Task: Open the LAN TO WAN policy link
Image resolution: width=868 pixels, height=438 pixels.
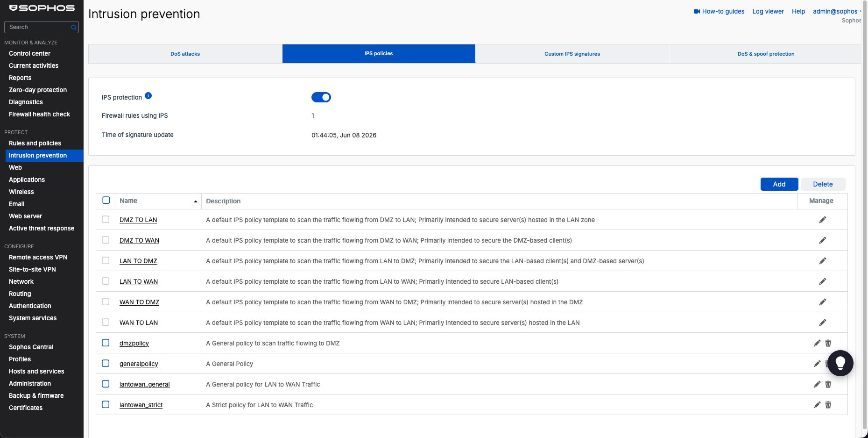Action: 139,281
